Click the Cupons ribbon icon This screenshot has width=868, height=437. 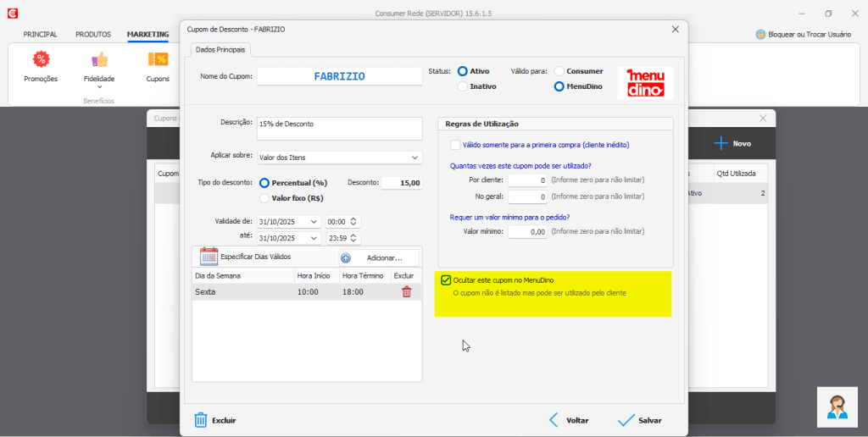(158, 59)
